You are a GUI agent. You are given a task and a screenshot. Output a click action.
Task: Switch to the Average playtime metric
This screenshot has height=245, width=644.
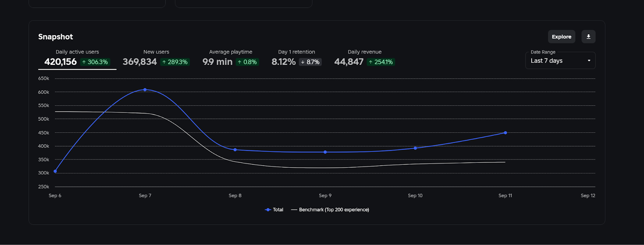pos(230,58)
